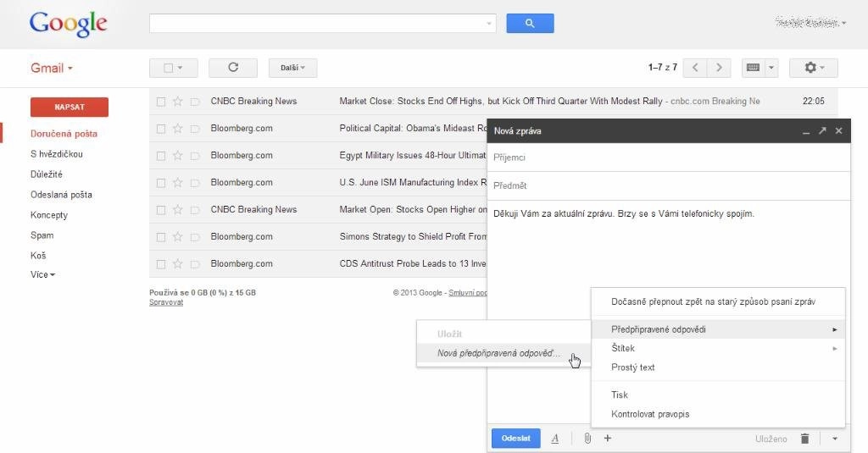This screenshot has width=868, height=453.
Task: Pop out the Nová zpráva compose window
Action: pyautogui.click(x=822, y=130)
